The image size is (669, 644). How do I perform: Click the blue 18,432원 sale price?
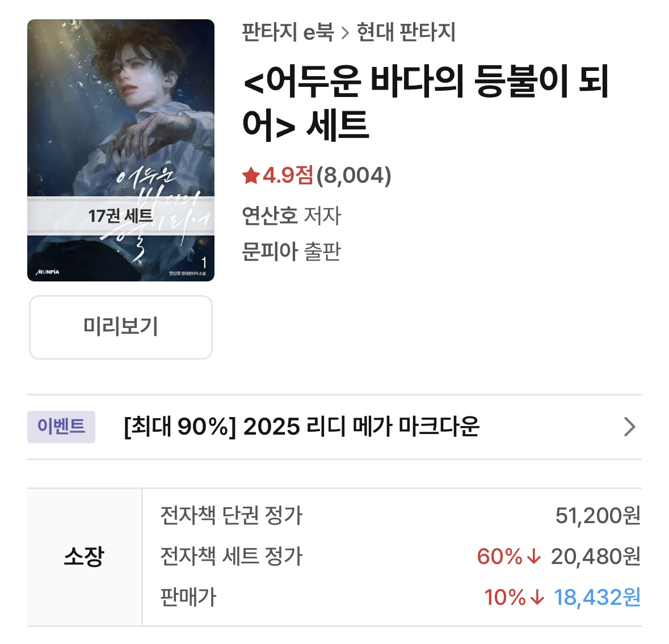(x=597, y=597)
